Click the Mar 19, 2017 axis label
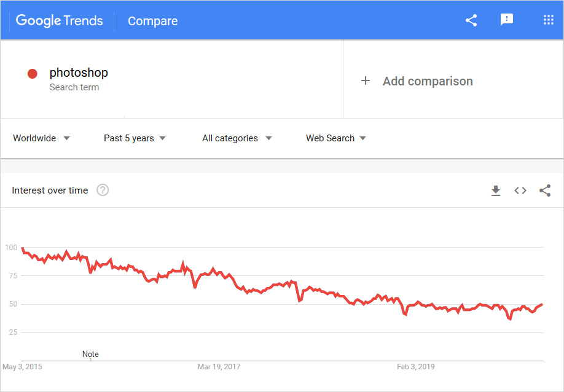 [219, 367]
